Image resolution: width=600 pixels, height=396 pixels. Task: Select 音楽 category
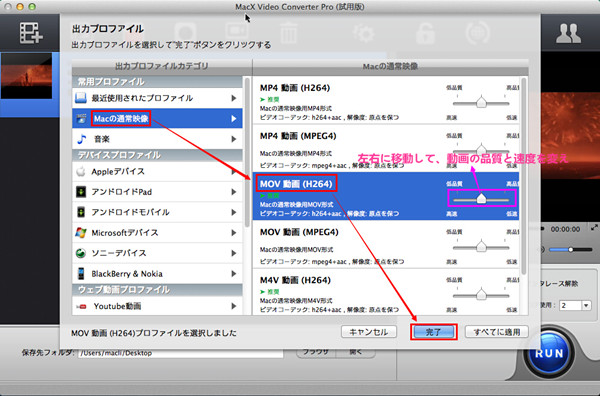pyautogui.click(x=157, y=139)
